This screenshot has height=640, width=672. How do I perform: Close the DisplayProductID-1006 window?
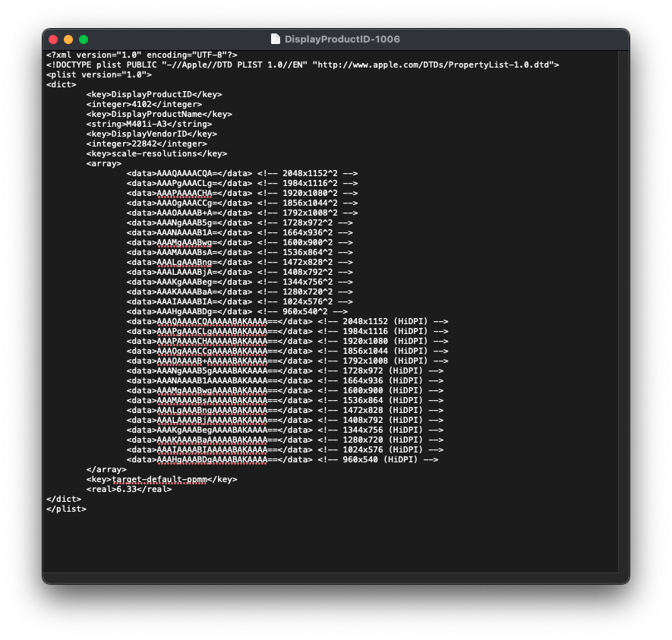point(53,39)
